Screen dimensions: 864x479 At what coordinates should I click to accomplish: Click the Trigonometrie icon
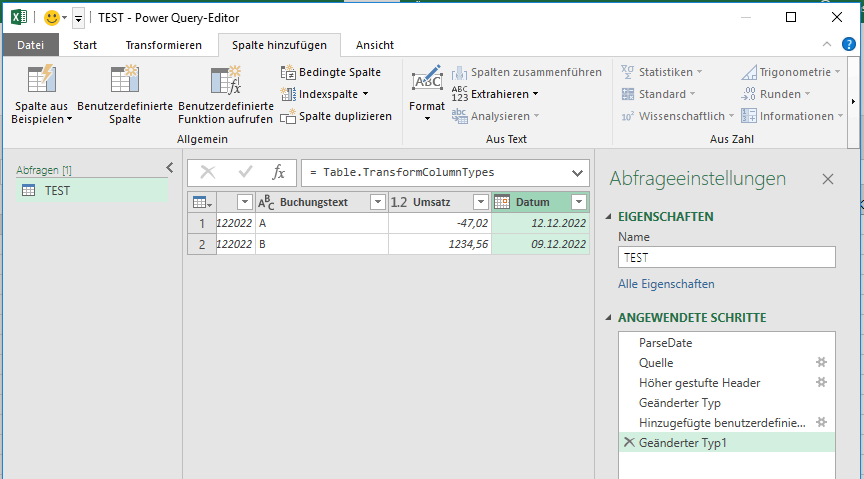[749, 72]
